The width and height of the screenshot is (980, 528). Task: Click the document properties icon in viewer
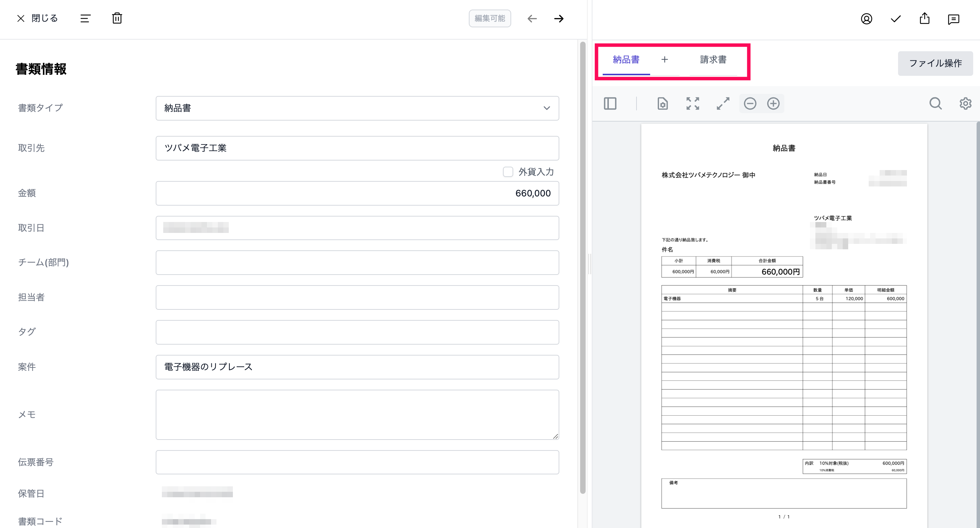pyautogui.click(x=662, y=103)
